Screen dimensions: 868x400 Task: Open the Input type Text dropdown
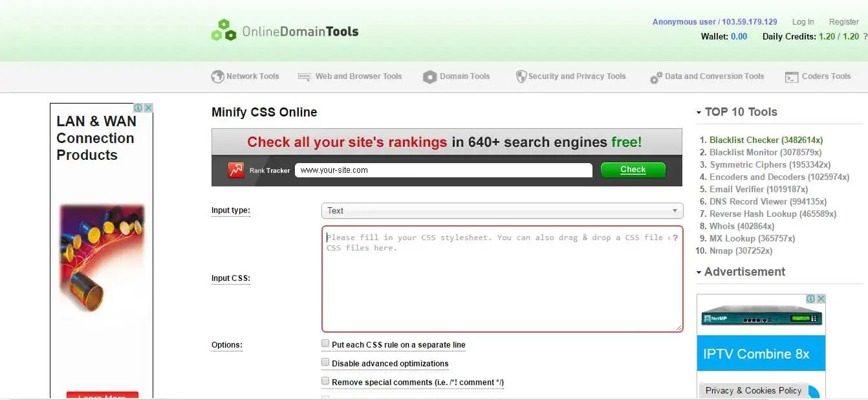(x=502, y=210)
